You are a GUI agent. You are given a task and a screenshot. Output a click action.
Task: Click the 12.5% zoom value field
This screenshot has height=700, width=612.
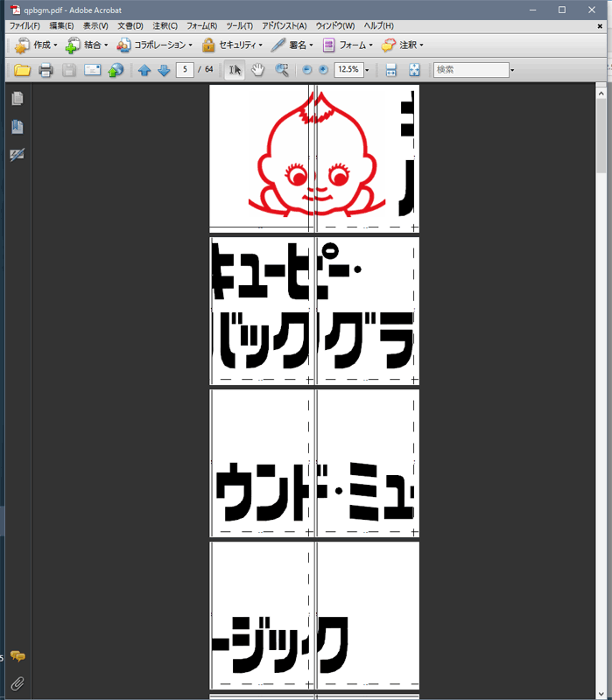348,70
